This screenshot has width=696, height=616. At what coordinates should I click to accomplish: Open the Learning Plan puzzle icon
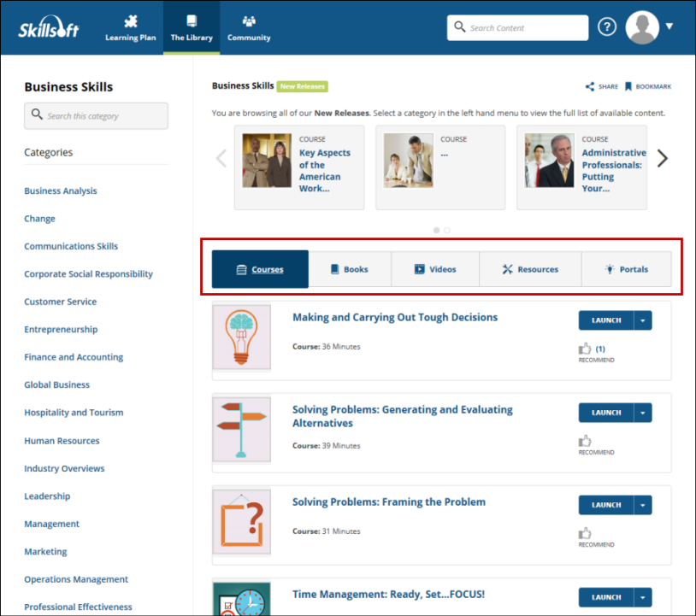(130, 22)
